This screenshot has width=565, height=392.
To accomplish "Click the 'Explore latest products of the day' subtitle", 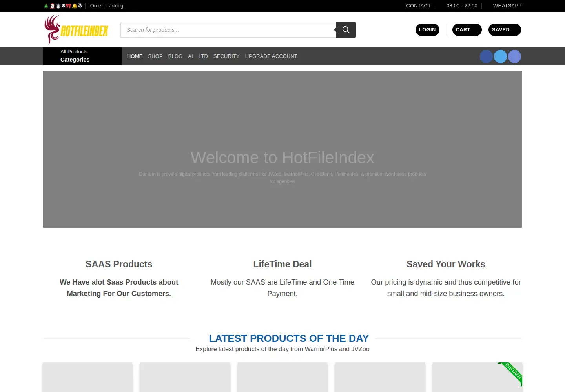I will coord(282,349).
